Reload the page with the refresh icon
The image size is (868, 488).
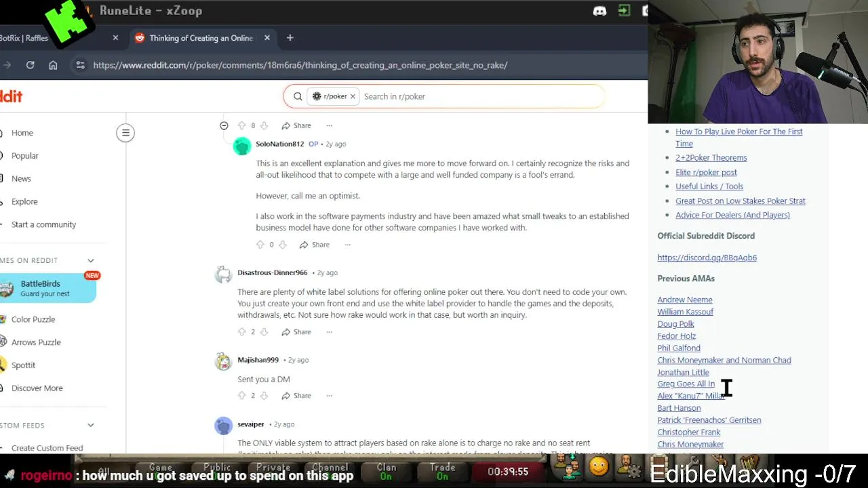click(x=30, y=65)
